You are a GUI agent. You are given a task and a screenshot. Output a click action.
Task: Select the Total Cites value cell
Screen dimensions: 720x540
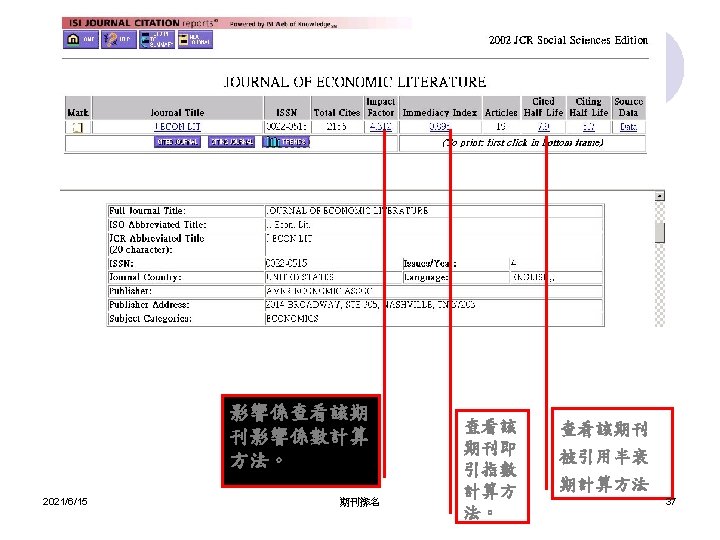click(336, 127)
